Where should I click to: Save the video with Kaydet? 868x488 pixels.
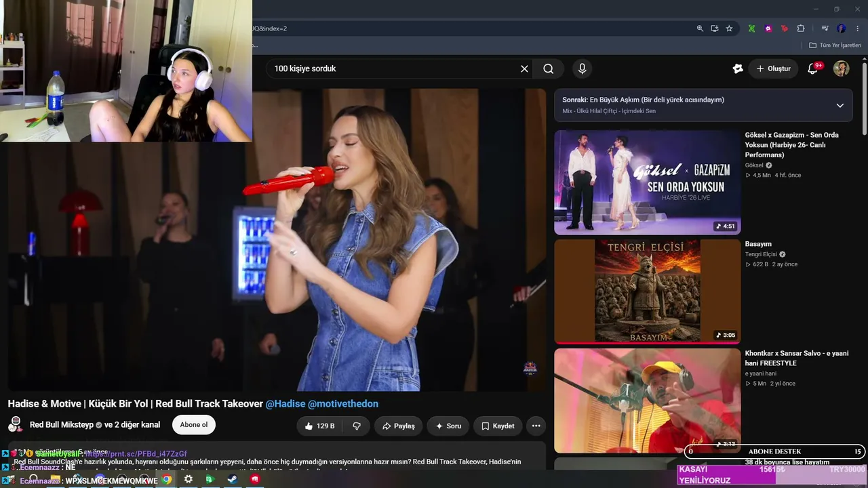498,426
